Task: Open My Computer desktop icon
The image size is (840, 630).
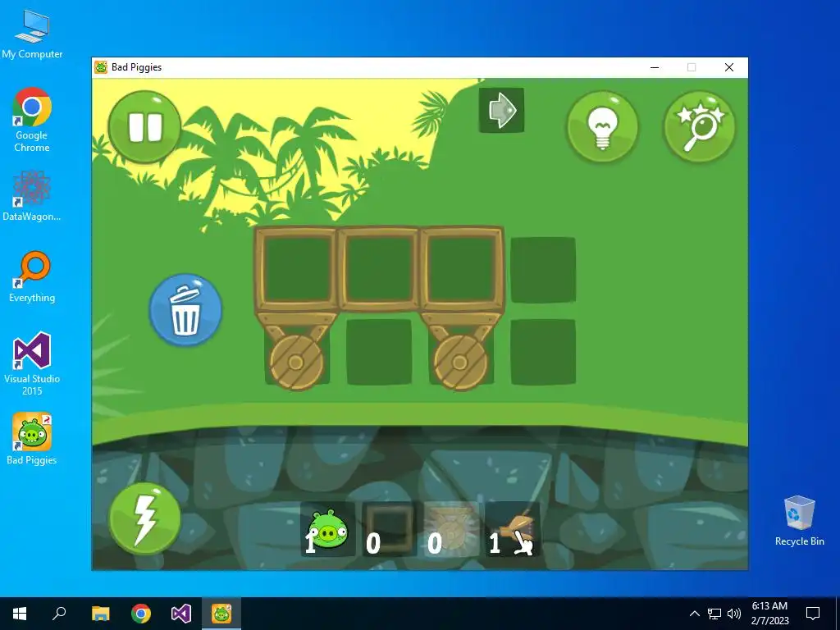Action: 32,34
